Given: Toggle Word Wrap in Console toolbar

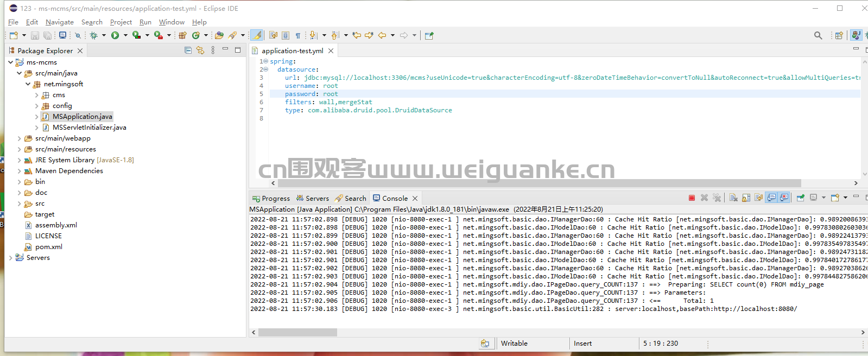Looking at the screenshot, I should coord(759,198).
